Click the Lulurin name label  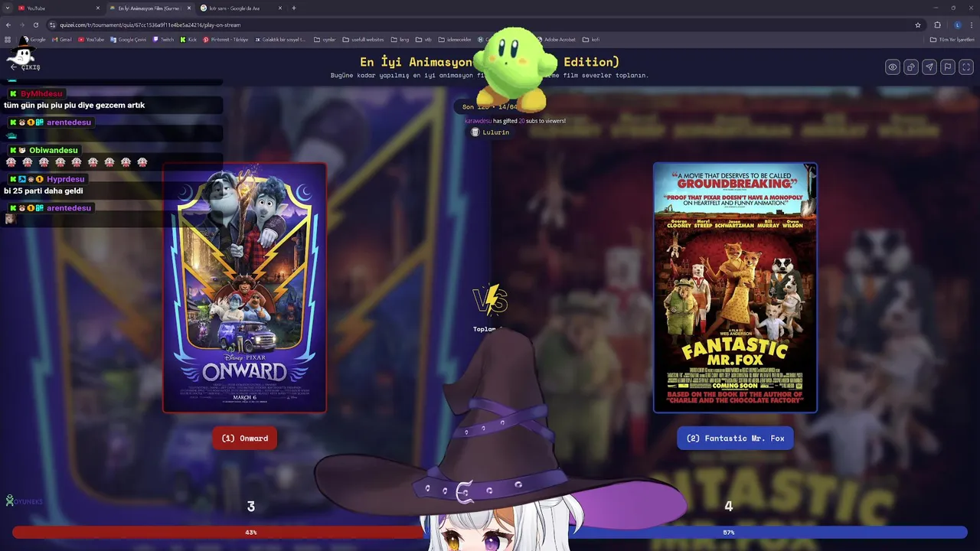(x=495, y=132)
